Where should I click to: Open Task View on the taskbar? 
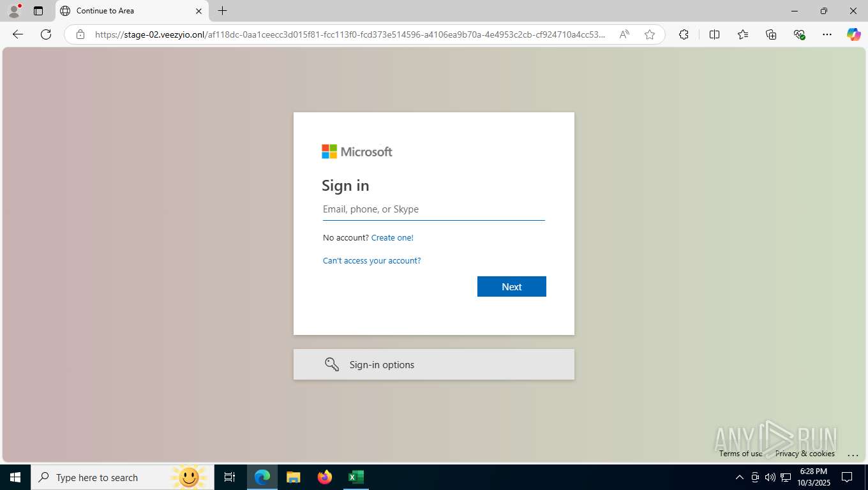click(x=230, y=477)
